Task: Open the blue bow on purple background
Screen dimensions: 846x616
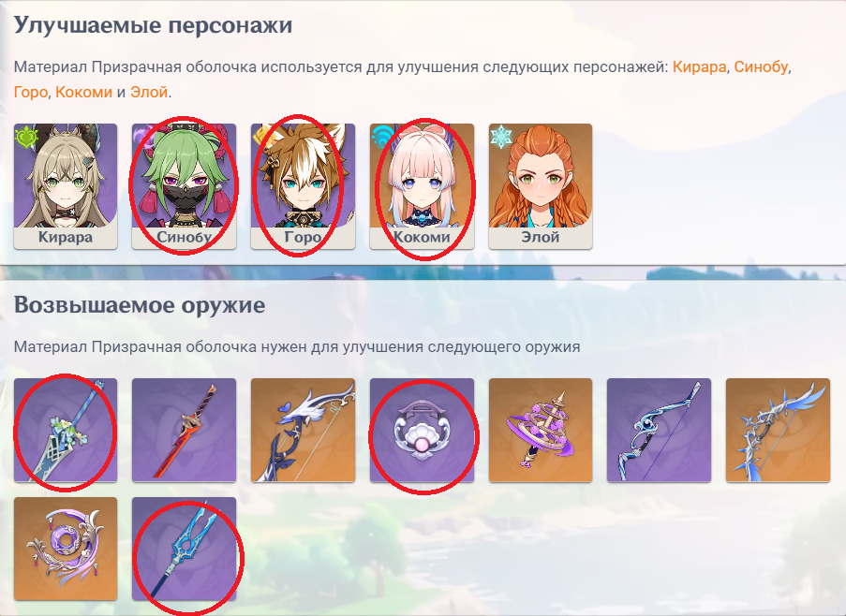Action: coord(659,430)
